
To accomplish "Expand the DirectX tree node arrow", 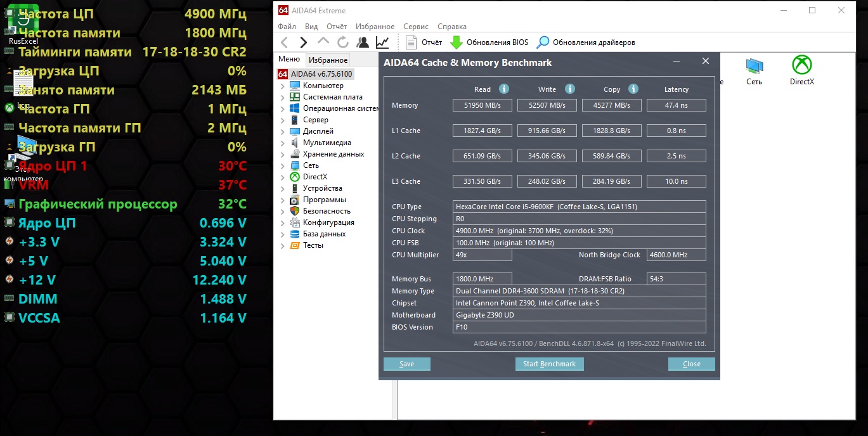I will (x=283, y=177).
